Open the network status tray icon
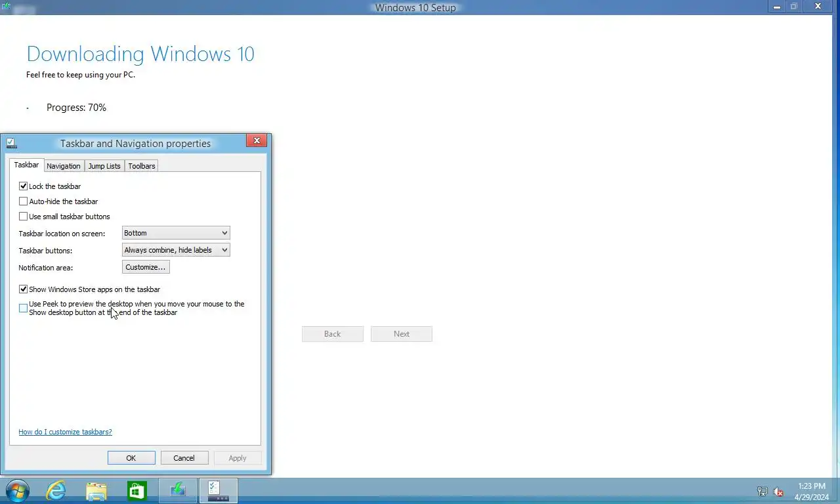 pyautogui.click(x=763, y=492)
